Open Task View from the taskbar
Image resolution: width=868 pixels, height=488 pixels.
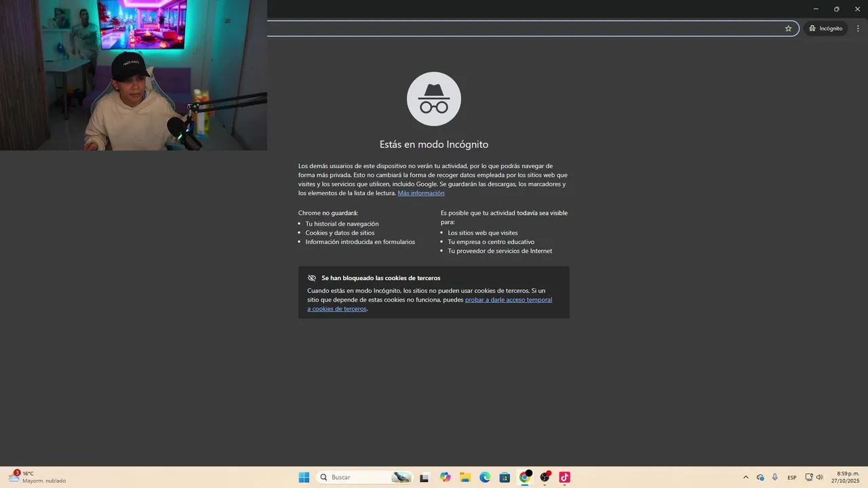point(425,477)
